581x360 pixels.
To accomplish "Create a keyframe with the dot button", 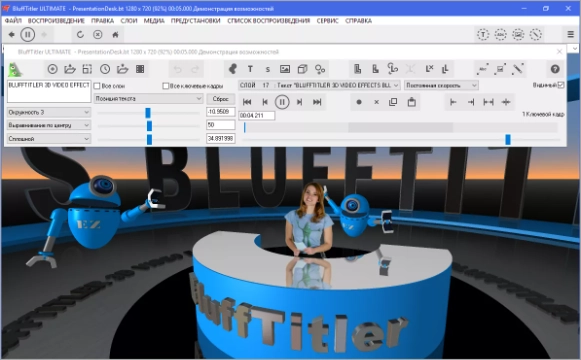I will (x=359, y=102).
